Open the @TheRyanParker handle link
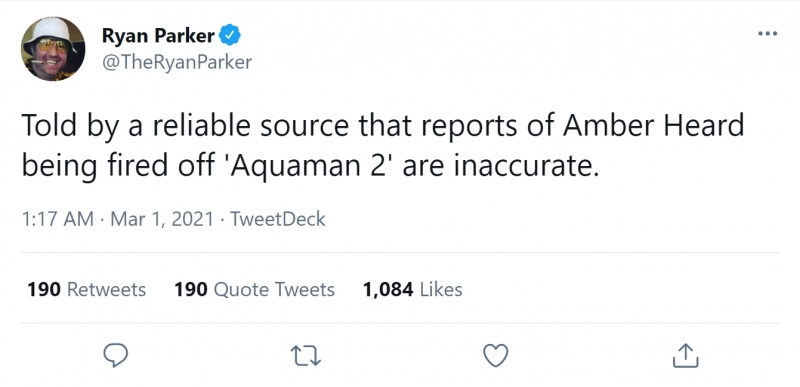The image size is (800, 387). pos(177,62)
